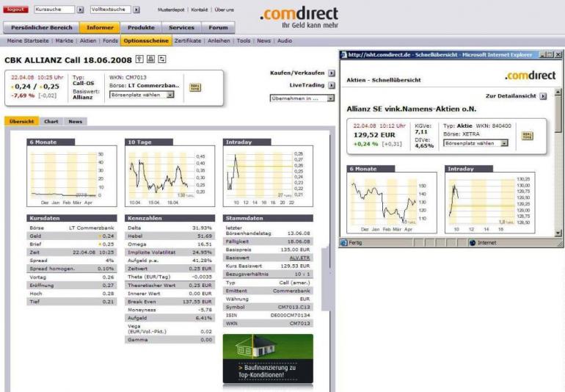Click the Implizite Volatilität value 24,95%

(202, 253)
